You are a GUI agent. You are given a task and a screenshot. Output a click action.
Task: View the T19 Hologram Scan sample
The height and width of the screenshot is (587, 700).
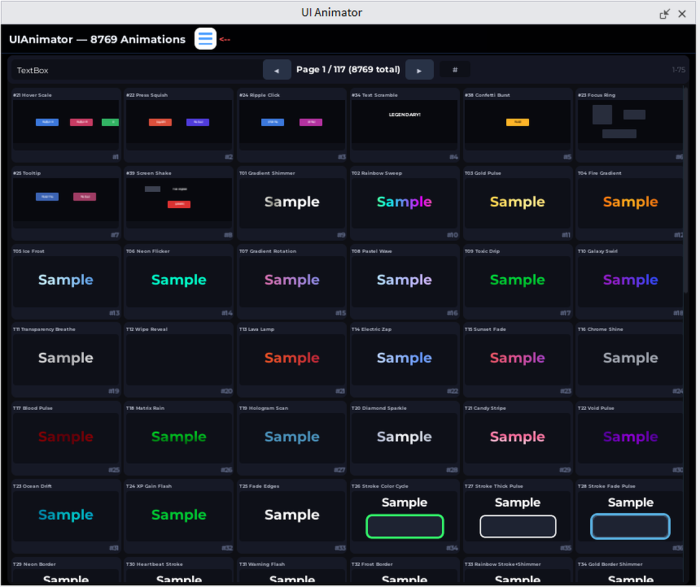pyautogui.click(x=292, y=437)
